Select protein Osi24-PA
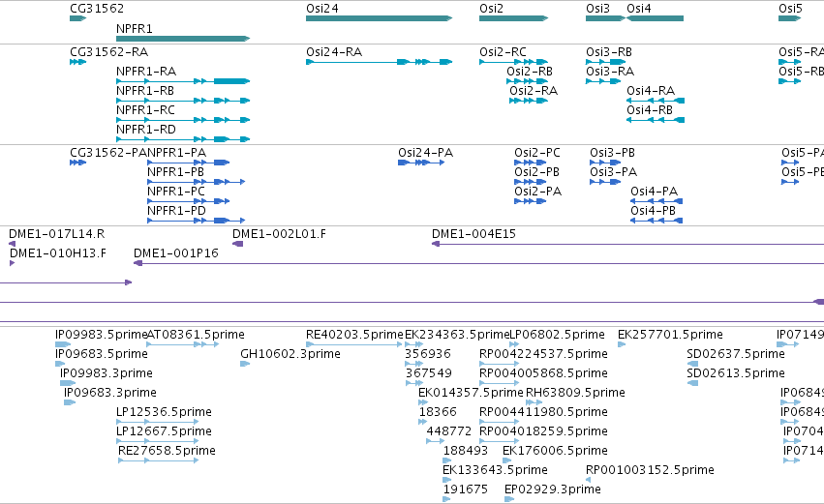Screen dimensions: 824x504 click(426, 153)
